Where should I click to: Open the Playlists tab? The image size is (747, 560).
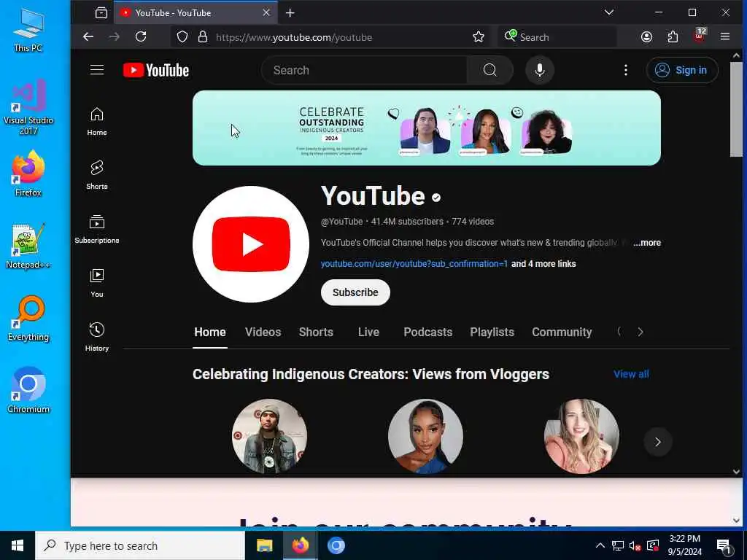point(492,332)
